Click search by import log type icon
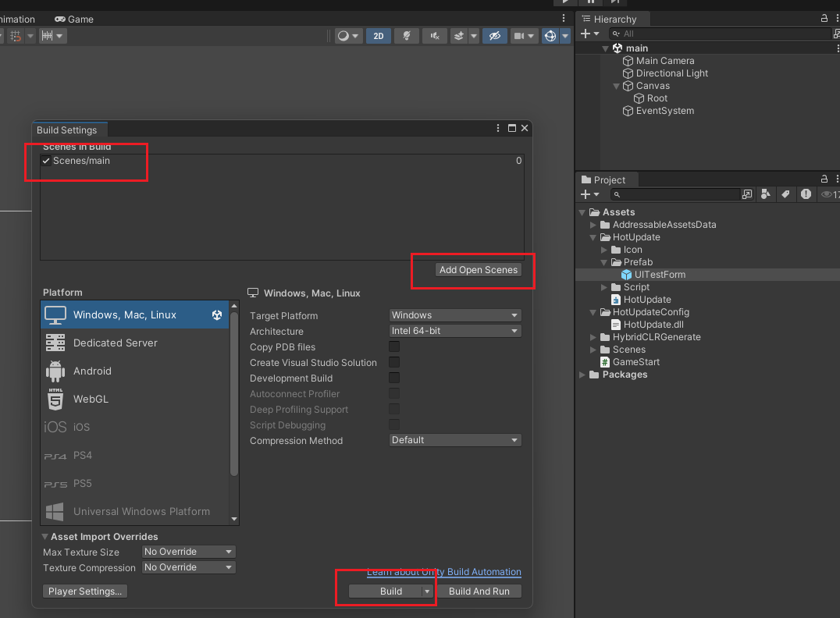Viewport: 840px width, 618px height. coord(806,194)
